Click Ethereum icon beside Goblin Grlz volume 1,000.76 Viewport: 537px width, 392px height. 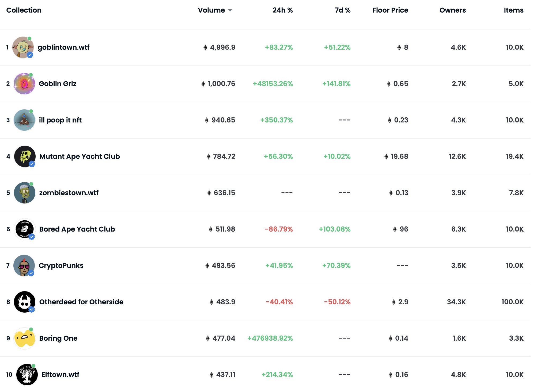click(x=203, y=84)
